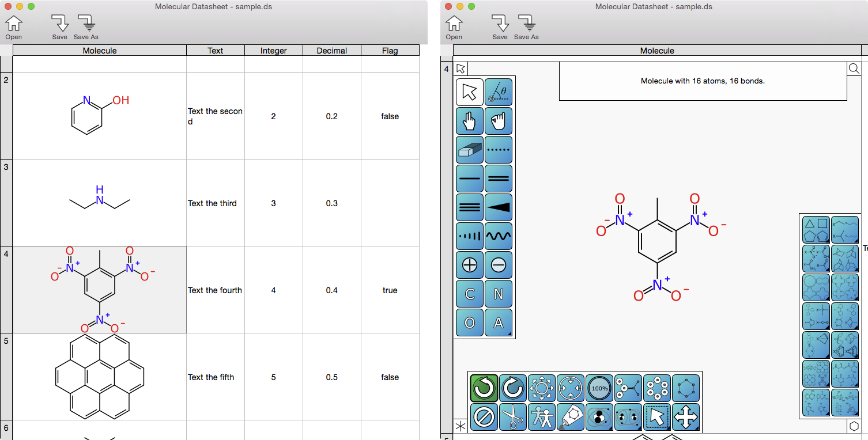Screen dimensions: 868x440
Task: Select the wedge bond tool
Action: (x=499, y=207)
